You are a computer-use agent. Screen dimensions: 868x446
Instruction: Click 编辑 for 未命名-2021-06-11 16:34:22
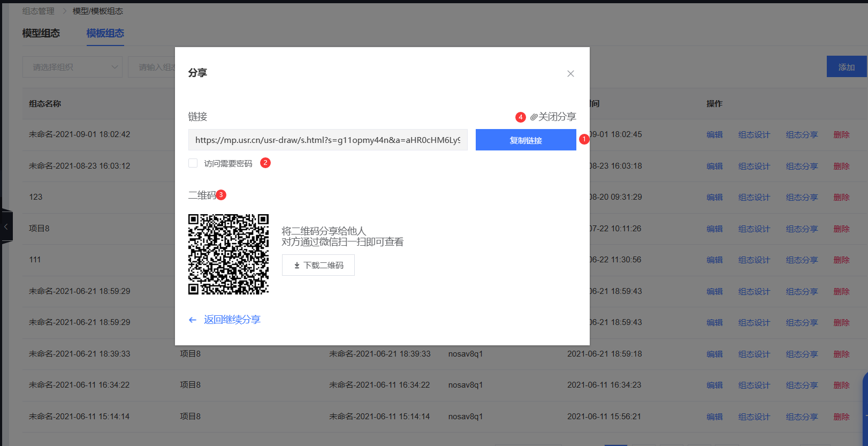coord(714,385)
